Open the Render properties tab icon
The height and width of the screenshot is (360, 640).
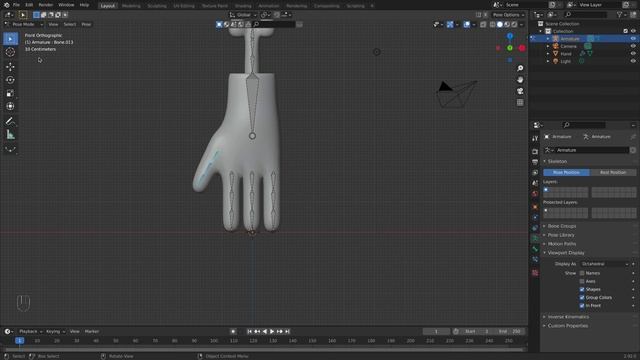(535, 151)
